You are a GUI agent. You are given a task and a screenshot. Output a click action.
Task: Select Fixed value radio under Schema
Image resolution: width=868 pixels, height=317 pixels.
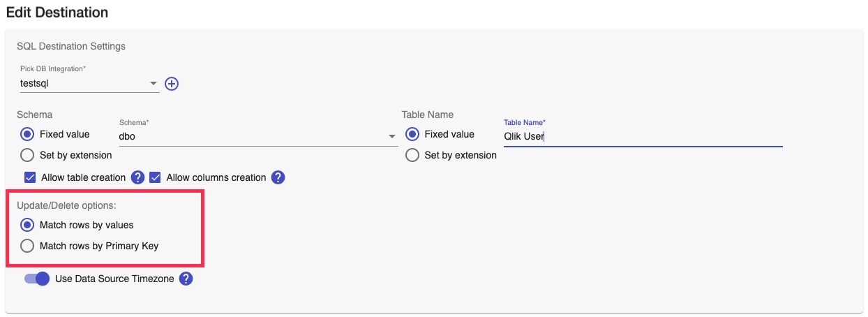[x=28, y=134]
